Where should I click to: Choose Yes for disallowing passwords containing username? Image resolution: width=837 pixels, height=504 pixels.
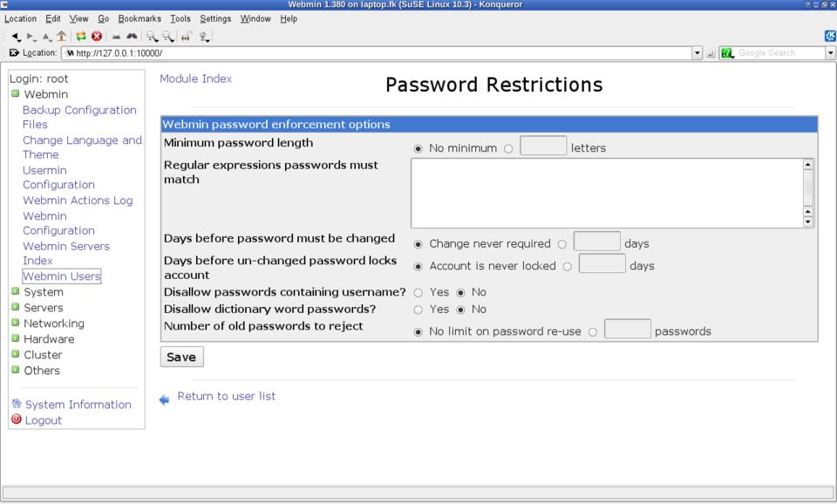tap(418, 293)
